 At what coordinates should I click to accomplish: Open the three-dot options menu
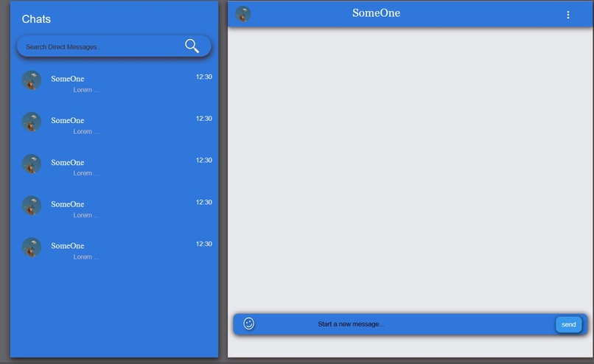tap(568, 15)
